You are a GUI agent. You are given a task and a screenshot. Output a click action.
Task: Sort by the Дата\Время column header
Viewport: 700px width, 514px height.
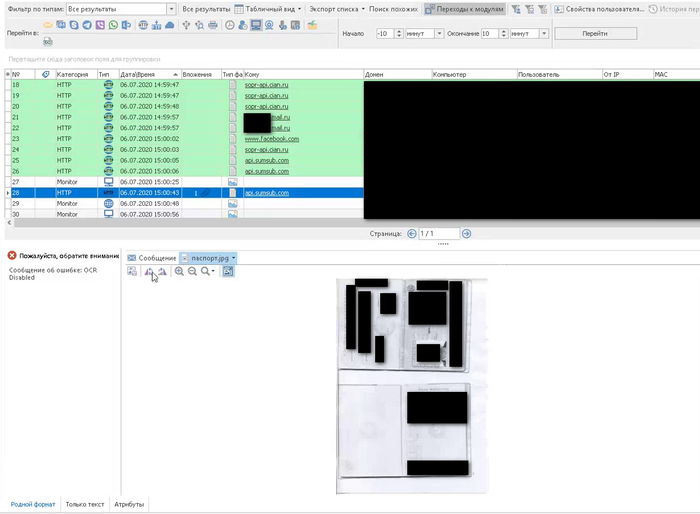(x=149, y=75)
